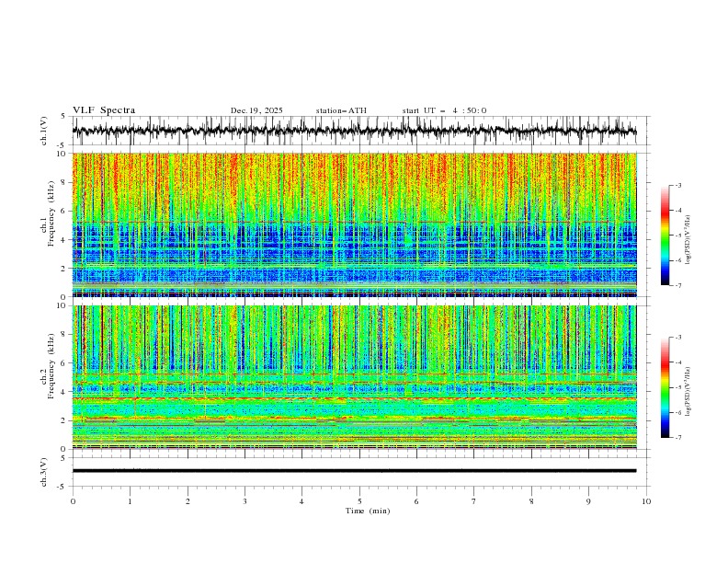
Task: Click the log(PSD) label beside ch.2 colorbar
Action: pos(688,392)
